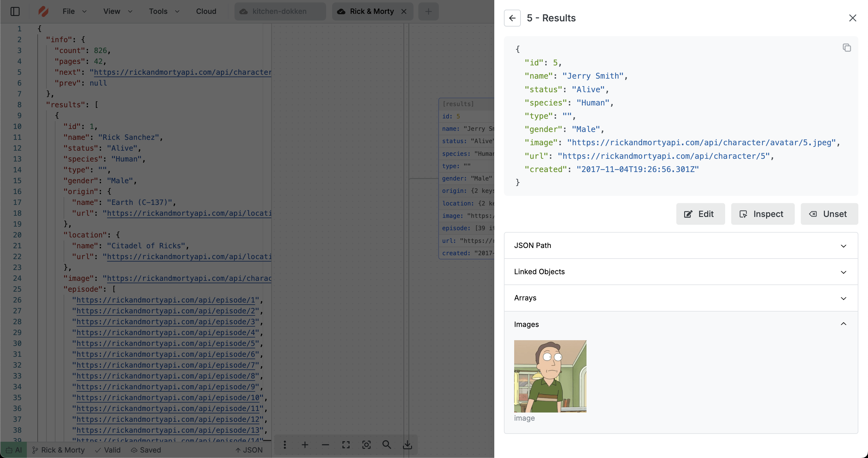Click the Unset button
The image size is (868, 458).
829,214
